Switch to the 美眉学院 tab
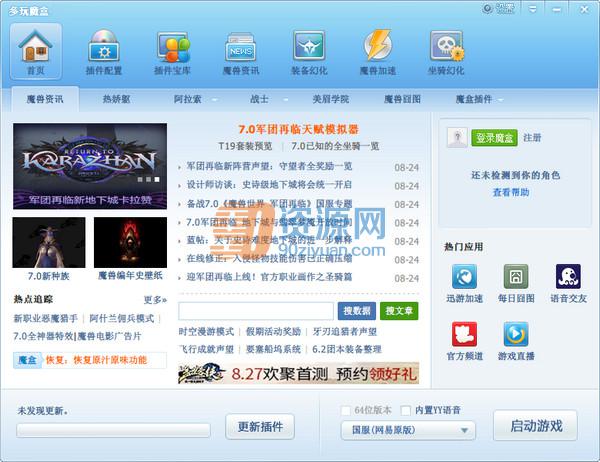The image size is (600, 462). pyautogui.click(x=331, y=99)
